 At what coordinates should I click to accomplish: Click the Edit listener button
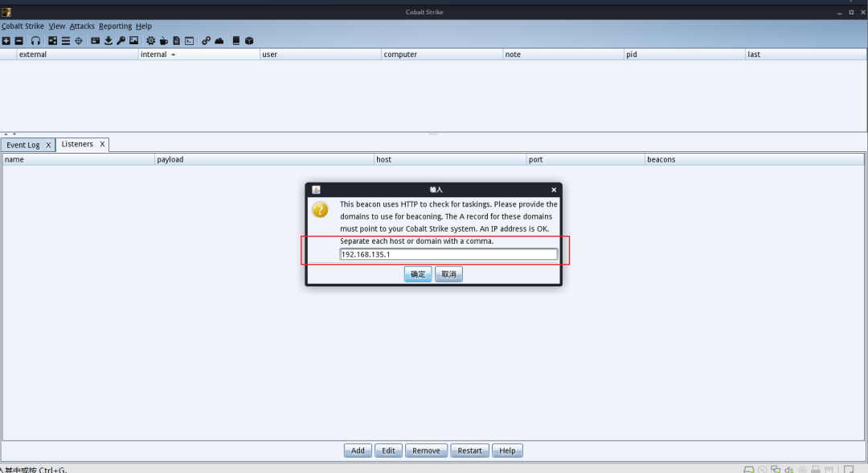click(388, 450)
